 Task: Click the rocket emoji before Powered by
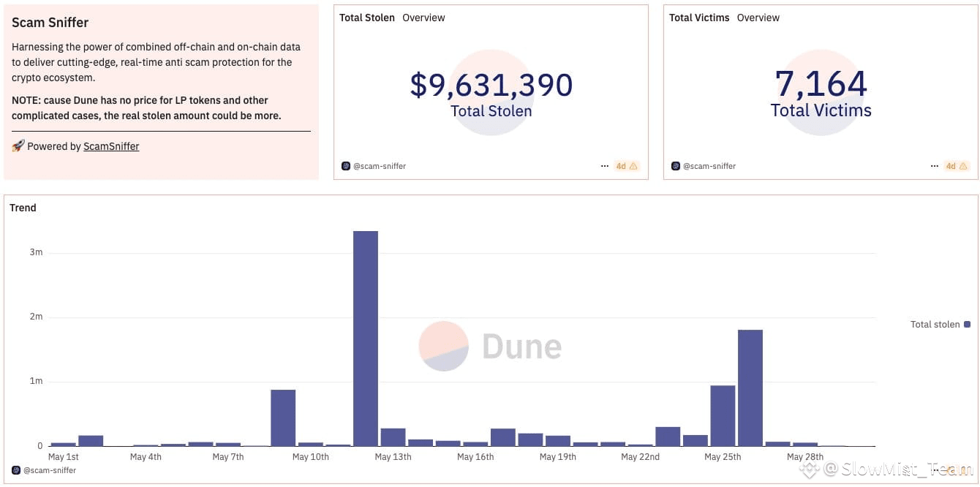pos(18,146)
